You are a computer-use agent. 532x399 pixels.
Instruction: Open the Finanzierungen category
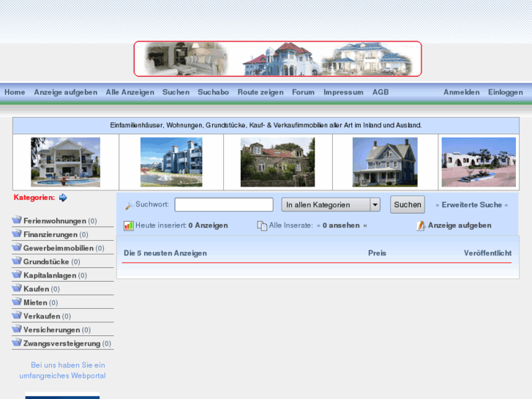point(50,235)
